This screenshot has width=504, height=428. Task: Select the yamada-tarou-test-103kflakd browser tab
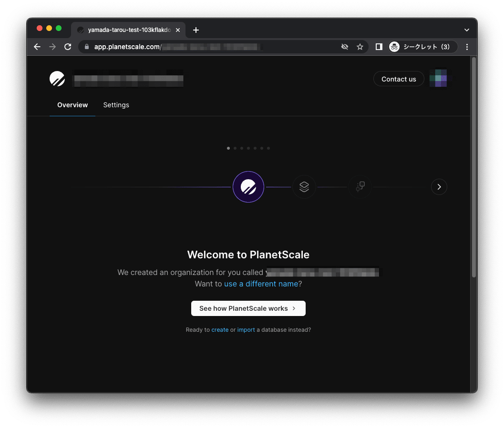coord(129,30)
